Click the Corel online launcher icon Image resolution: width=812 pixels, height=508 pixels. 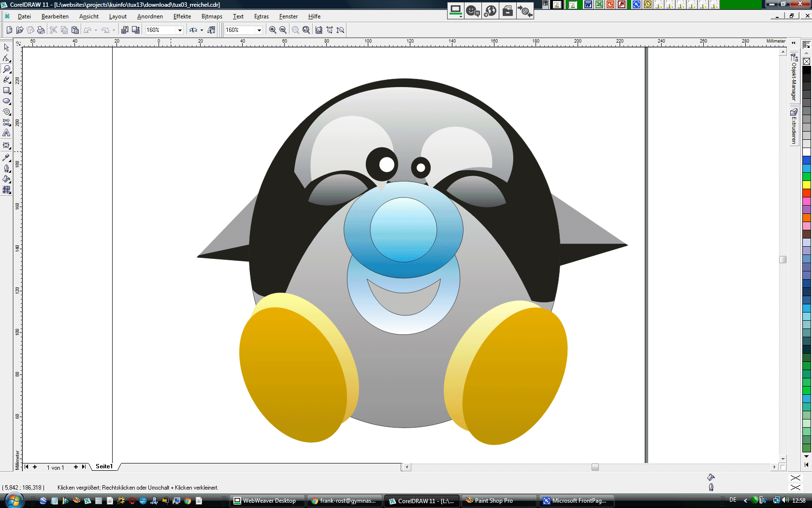tap(211, 30)
